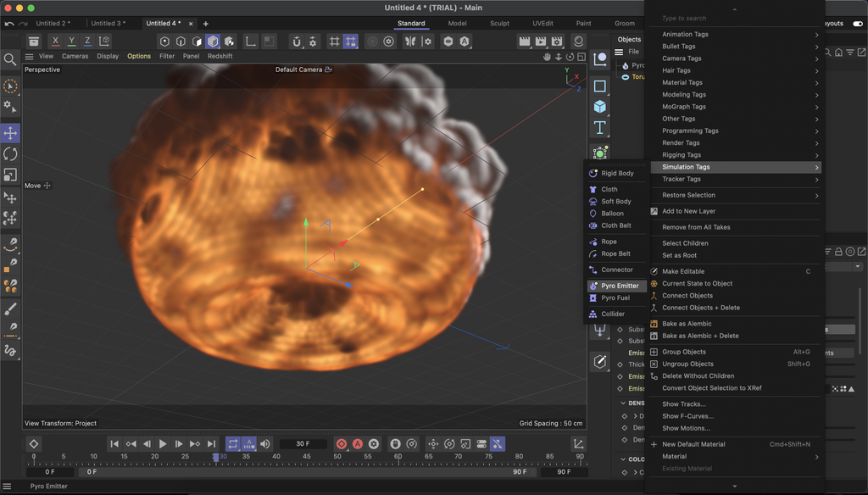The width and height of the screenshot is (868, 495).
Task: Select the Move tool in the toolbar
Action: point(10,132)
